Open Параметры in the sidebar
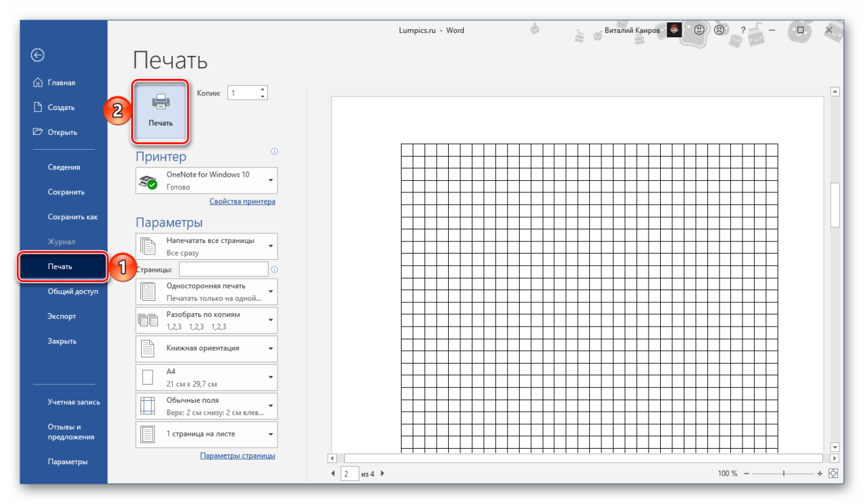This screenshot has width=864, height=504. click(x=67, y=462)
